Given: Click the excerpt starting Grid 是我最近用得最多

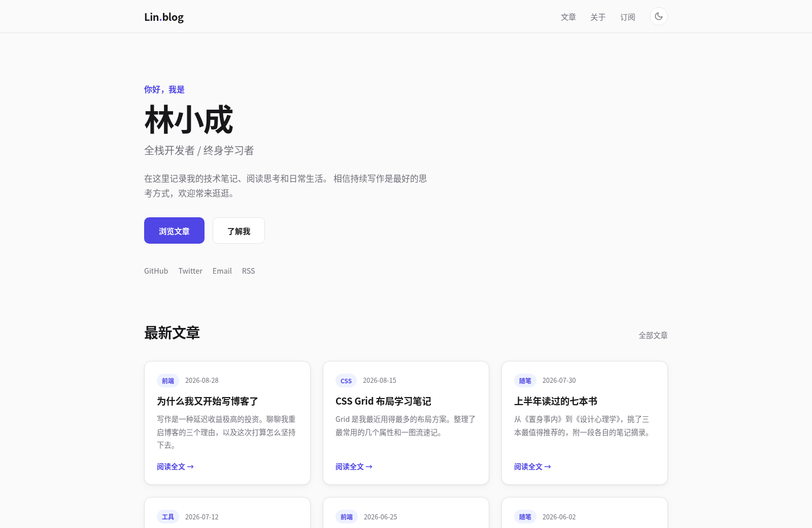Looking at the screenshot, I should [405, 425].
